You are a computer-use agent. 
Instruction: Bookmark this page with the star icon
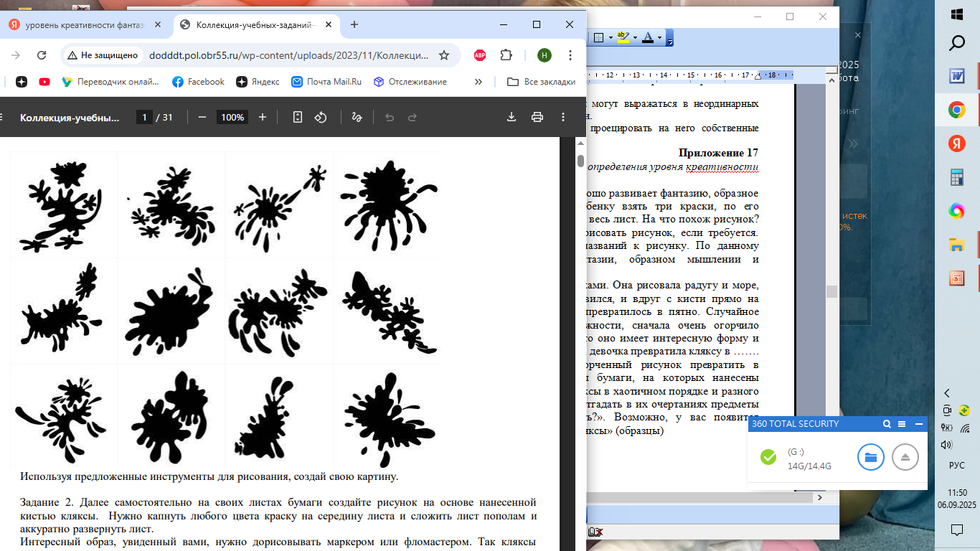point(444,55)
